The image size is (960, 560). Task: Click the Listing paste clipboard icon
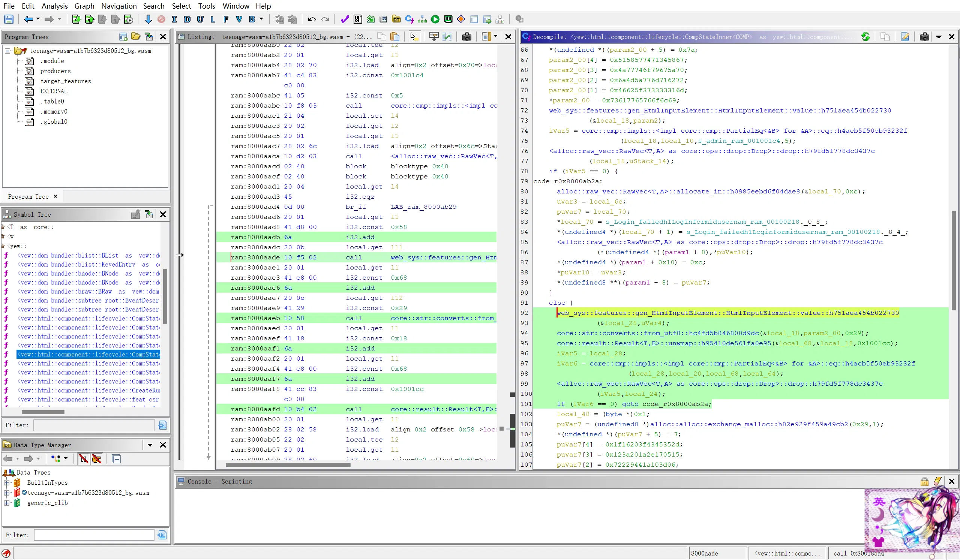click(395, 37)
